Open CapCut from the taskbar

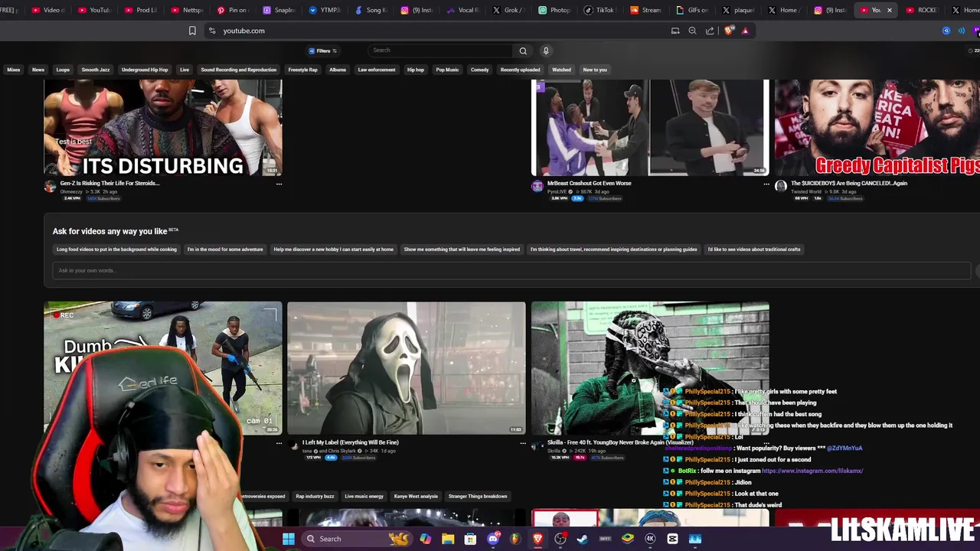[672, 539]
